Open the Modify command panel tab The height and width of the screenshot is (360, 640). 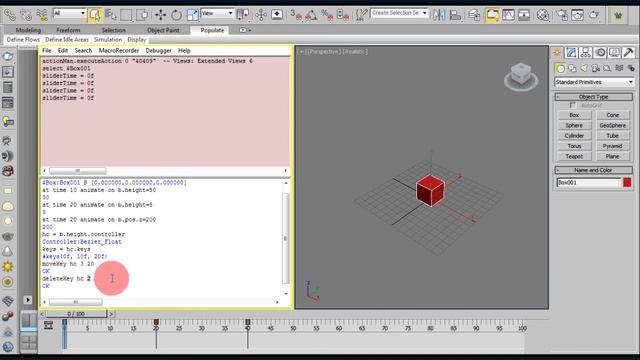(x=571, y=52)
